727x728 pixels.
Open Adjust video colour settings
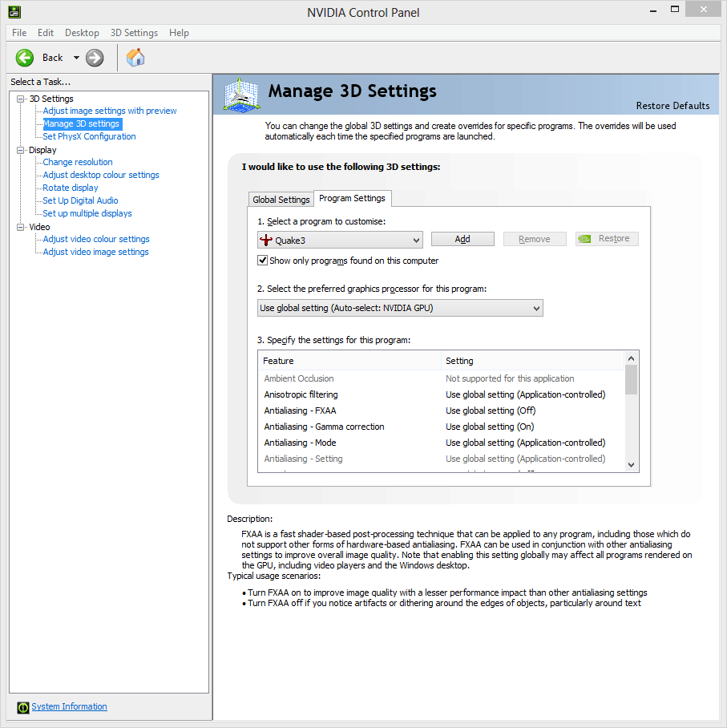(x=96, y=239)
